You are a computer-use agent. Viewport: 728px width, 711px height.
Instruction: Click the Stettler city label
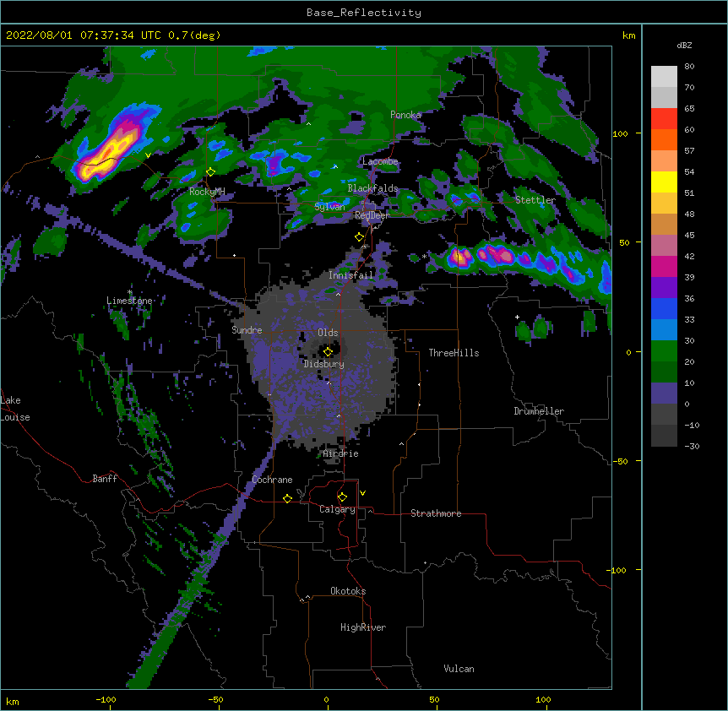[535, 200]
